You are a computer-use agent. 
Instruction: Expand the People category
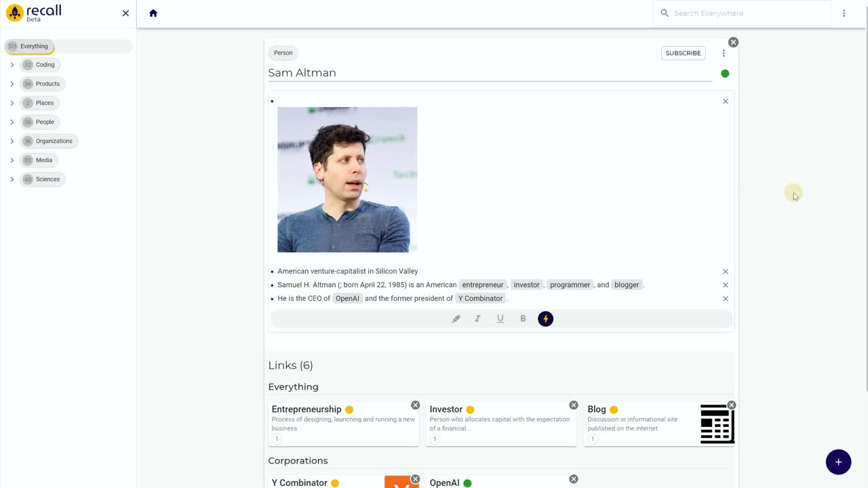12,122
